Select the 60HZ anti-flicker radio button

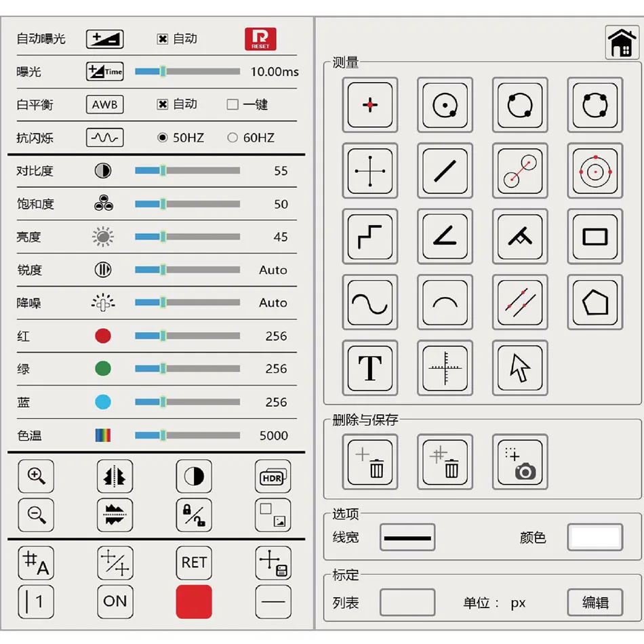click(233, 138)
